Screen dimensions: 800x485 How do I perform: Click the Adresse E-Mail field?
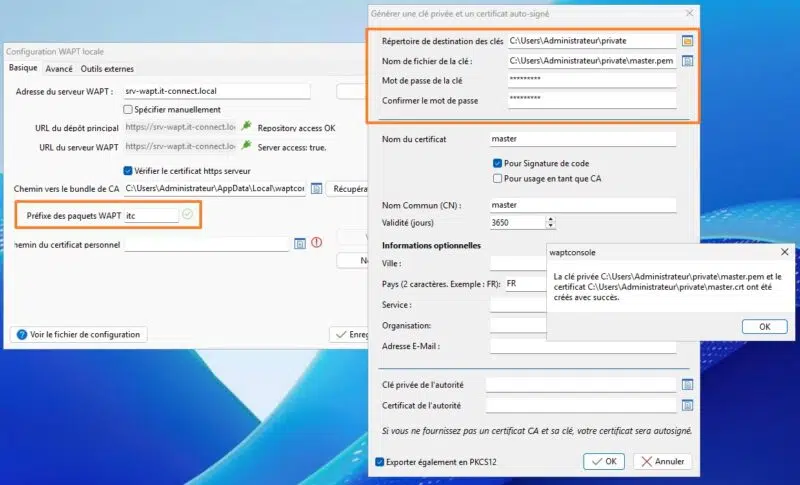coord(583,347)
